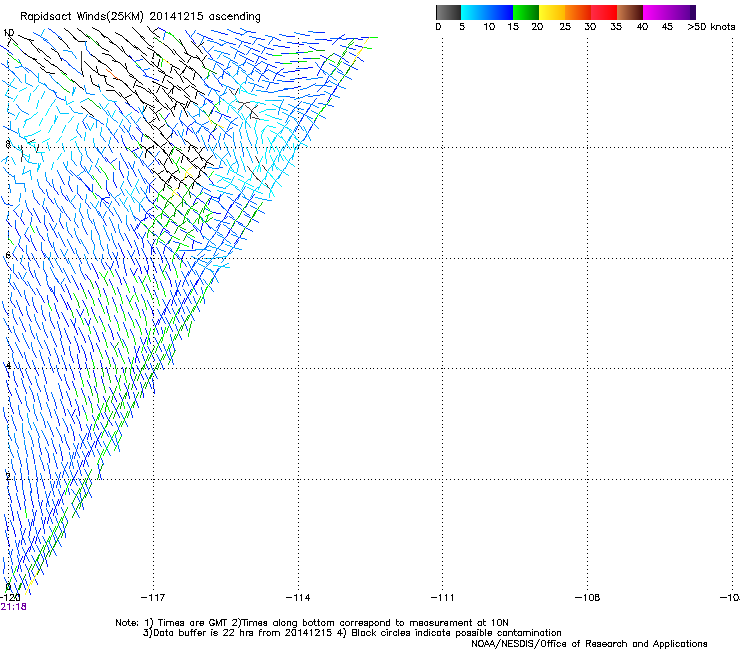The height and width of the screenshot is (650, 740).
Task: Click the '25' label under the color bar
Action: 565,27
